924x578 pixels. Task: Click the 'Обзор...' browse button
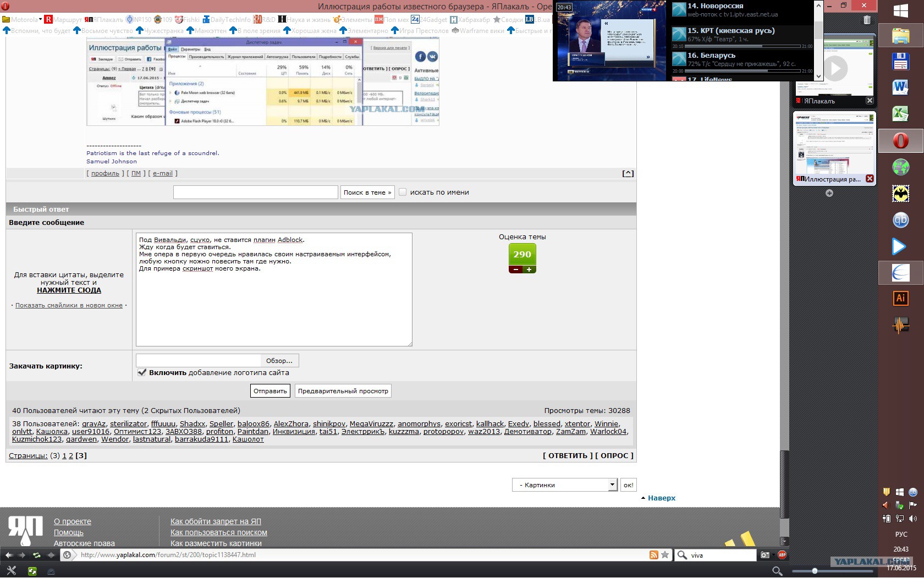click(x=279, y=361)
